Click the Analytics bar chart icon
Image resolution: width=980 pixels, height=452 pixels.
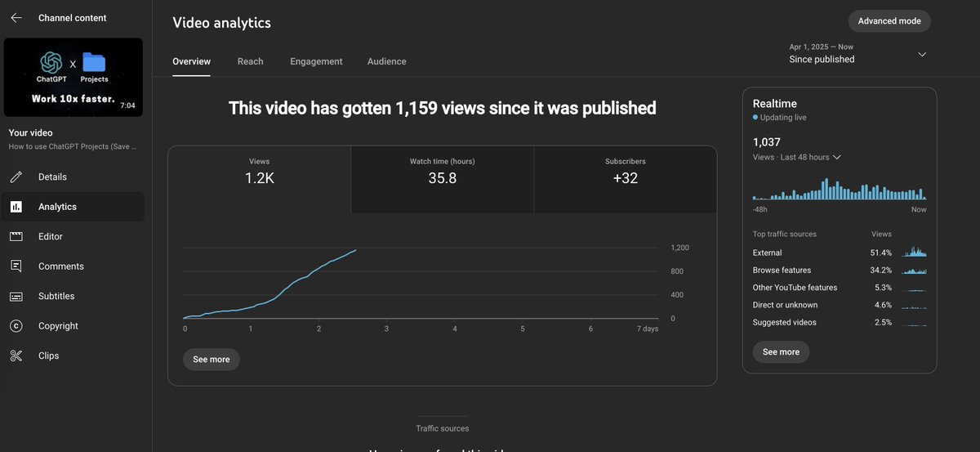16,207
